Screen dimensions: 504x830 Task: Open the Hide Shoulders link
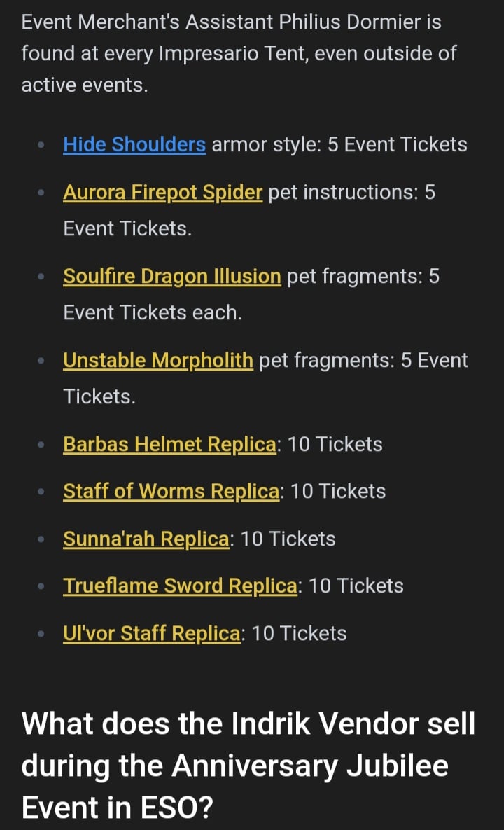tap(134, 144)
